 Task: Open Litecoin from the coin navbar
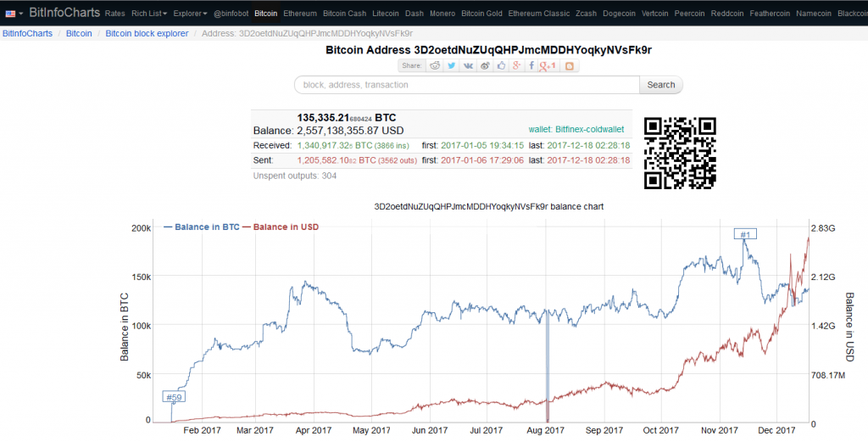386,14
